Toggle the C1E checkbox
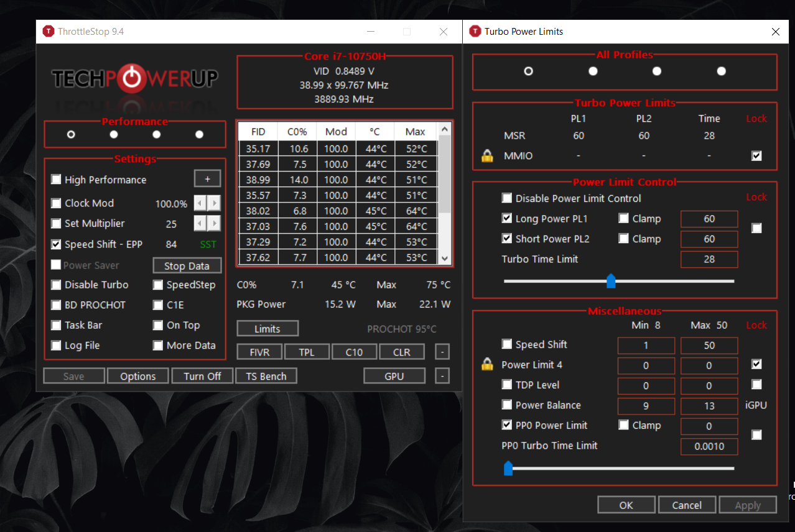Viewport: 795px width, 532px height. coord(158,305)
